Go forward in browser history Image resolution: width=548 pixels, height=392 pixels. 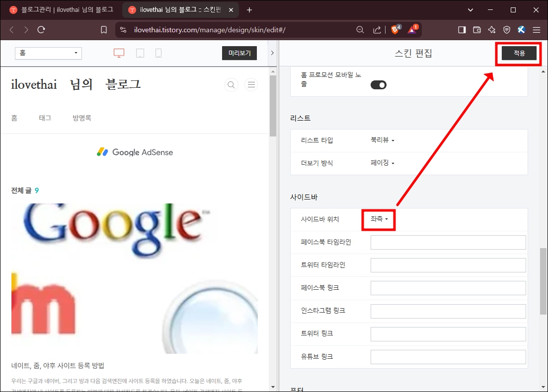point(26,30)
